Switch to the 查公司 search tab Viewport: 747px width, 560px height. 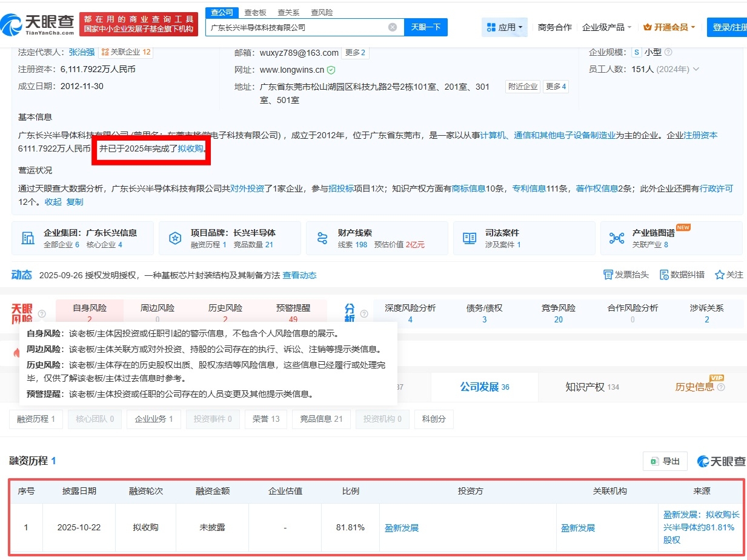(221, 12)
